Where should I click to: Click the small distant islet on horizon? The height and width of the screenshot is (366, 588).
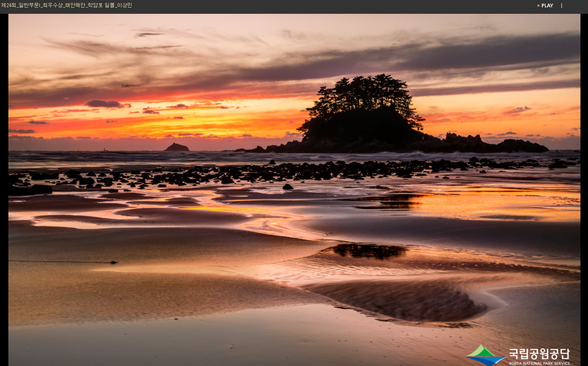pyautogui.click(x=176, y=147)
